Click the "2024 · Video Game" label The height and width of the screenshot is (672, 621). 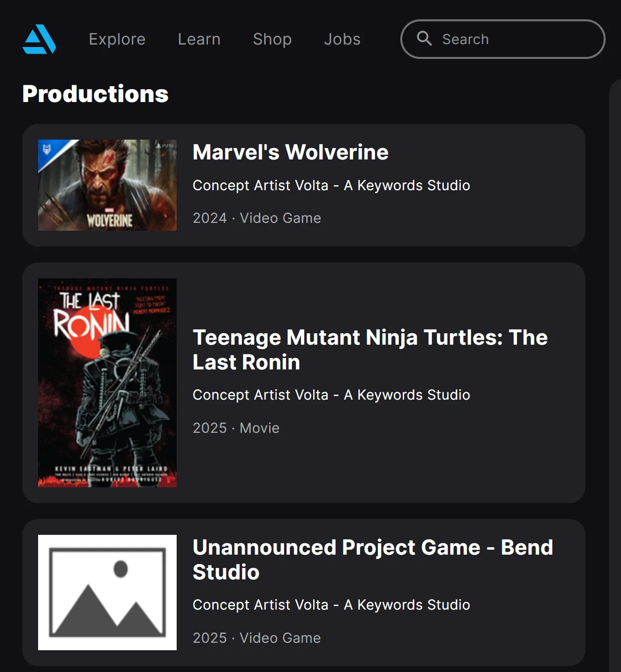pyautogui.click(x=257, y=218)
